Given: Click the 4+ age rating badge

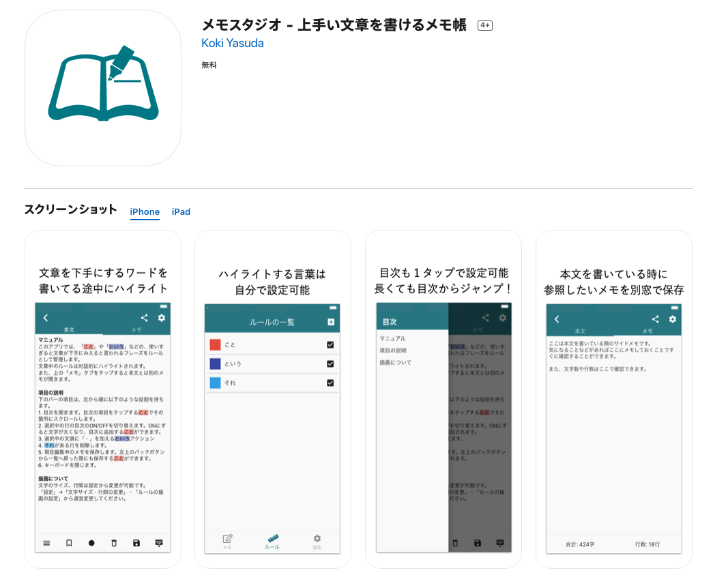Looking at the screenshot, I should [485, 25].
